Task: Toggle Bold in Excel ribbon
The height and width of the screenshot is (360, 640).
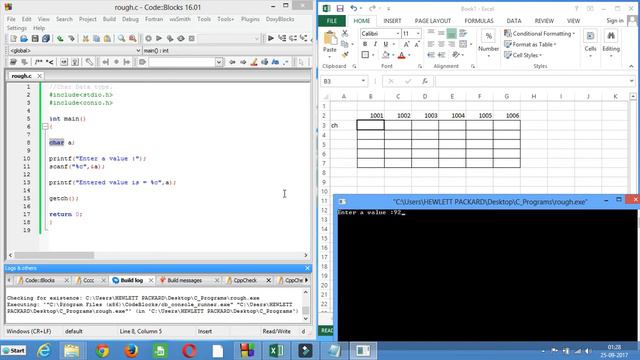Action: (365, 44)
